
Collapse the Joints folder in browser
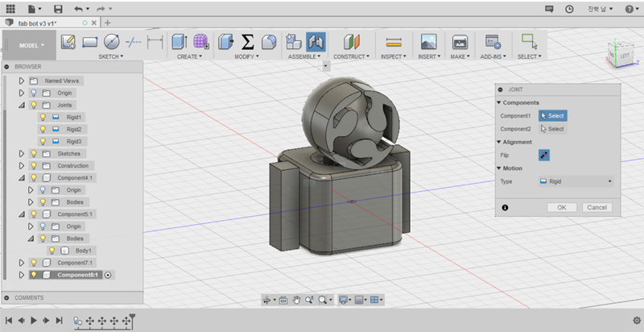(x=22, y=105)
